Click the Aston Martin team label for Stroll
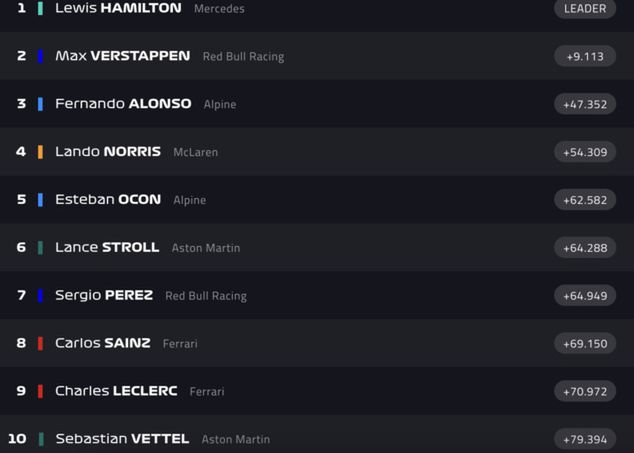Viewport: 634px width, 453px height. [206, 248]
